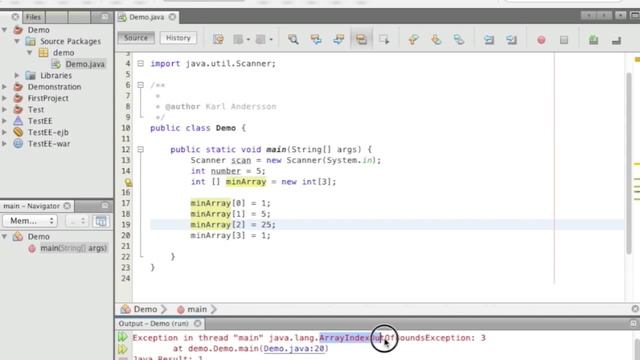Switch editor to History view
This screenshot has width=640, height=360.
[x=178, y=38]
